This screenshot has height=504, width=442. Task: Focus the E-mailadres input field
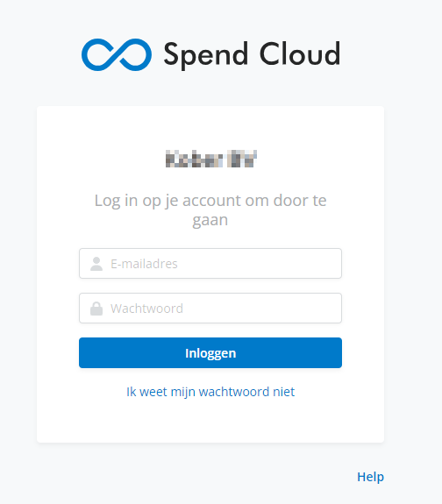click(210, 264)
